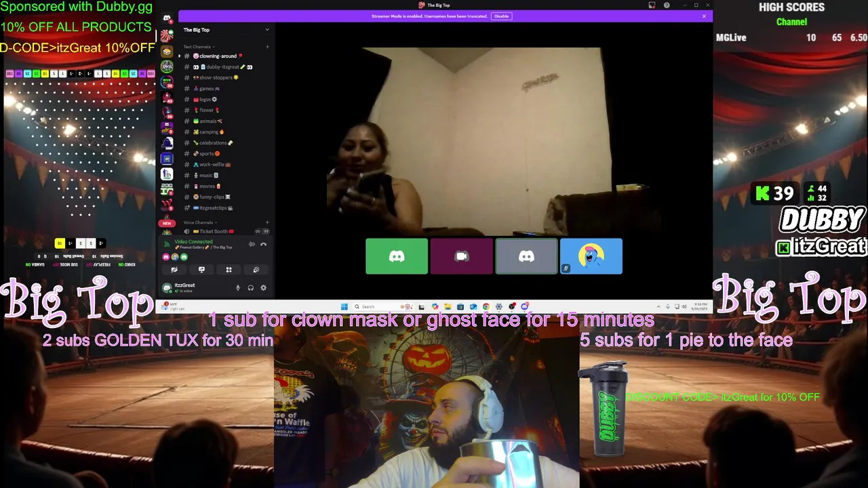Share your screen from voice panel
The width and height of the screenshot is (868, 488).
point(201,270)
